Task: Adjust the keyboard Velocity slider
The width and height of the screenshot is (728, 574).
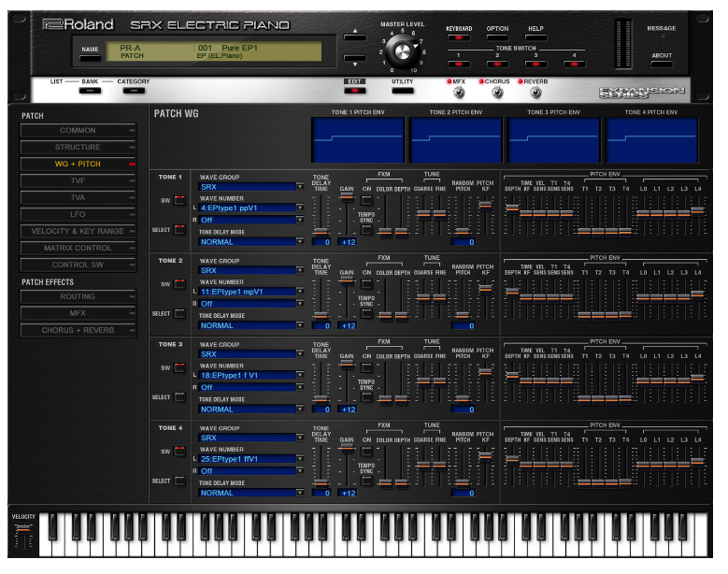Action: tap(23, 528)
